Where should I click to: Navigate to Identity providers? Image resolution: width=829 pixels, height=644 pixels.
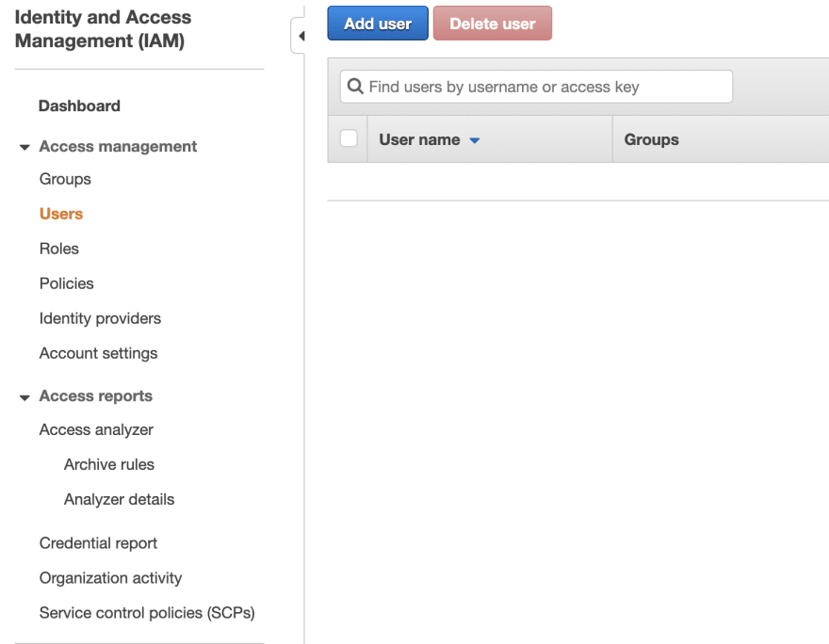100,318
